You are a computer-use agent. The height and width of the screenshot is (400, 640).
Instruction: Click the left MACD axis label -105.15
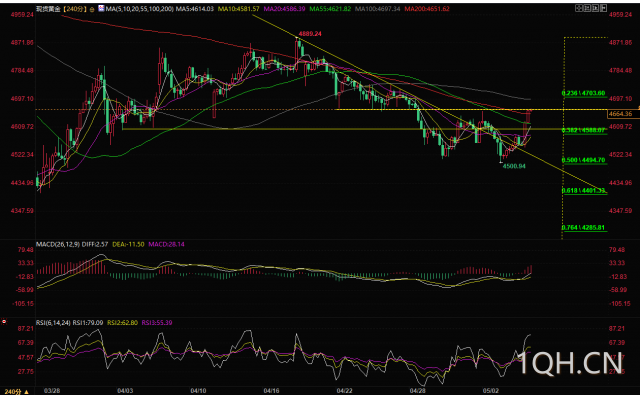(24, 304)
